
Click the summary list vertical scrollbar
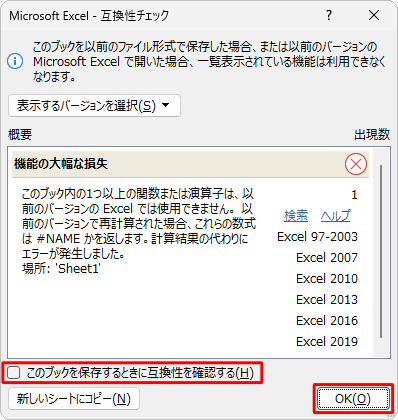tap(381, 252)
